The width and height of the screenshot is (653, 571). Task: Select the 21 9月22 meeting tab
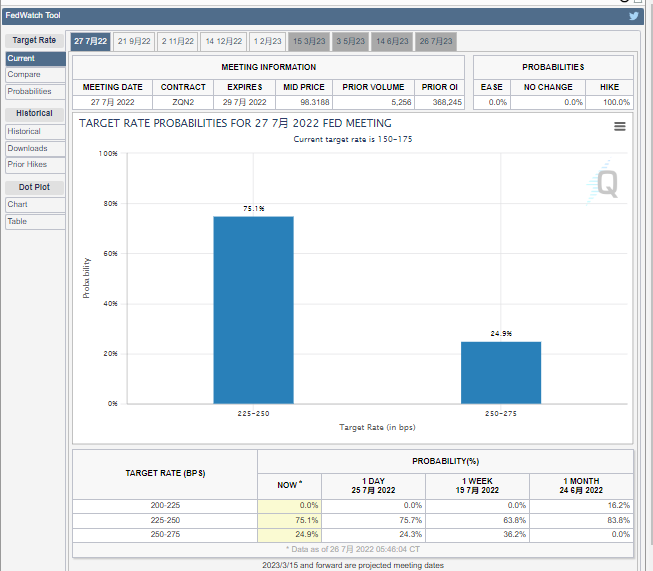point(134,41)
